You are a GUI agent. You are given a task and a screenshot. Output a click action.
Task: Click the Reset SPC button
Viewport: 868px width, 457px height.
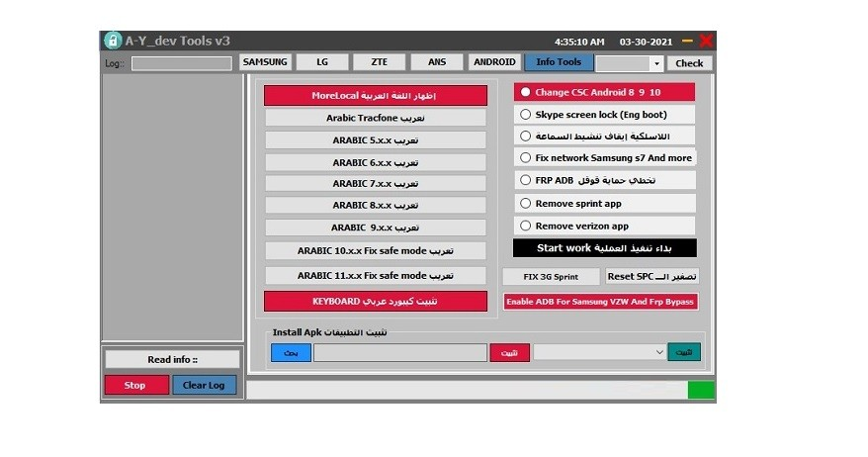pos(651,276)
